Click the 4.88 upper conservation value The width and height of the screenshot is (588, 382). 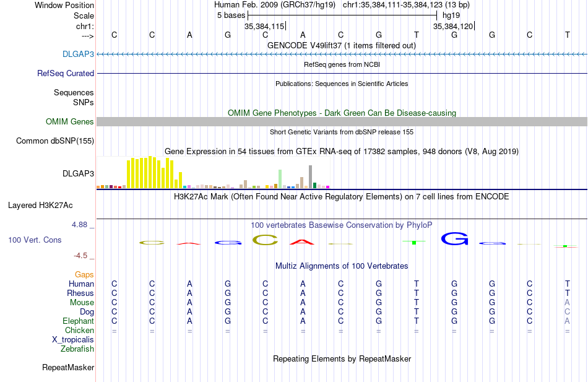(79, 224)
